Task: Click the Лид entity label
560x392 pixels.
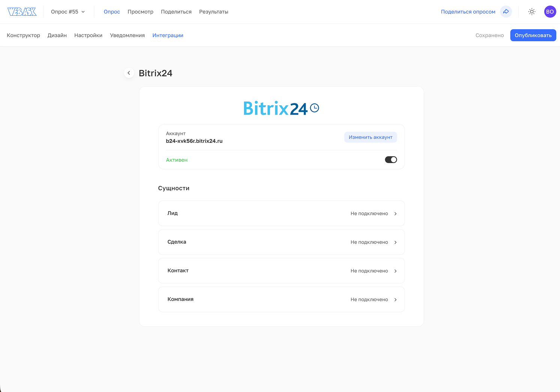Action: pyautogui.click(x=173, y=213)
